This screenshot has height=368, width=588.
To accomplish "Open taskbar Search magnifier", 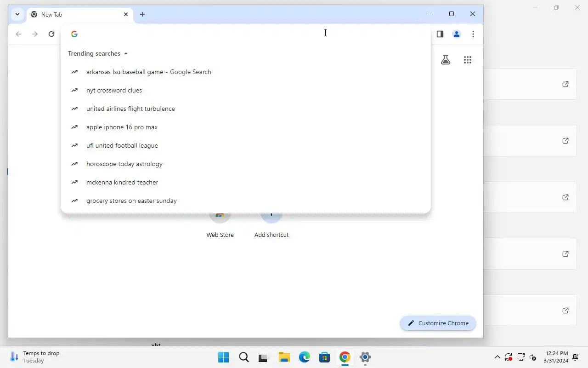I will [x=244, y=357].
